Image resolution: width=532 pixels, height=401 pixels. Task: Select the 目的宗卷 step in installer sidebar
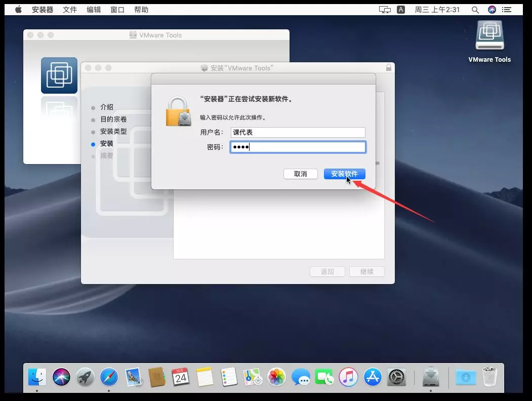coord(113,119)
